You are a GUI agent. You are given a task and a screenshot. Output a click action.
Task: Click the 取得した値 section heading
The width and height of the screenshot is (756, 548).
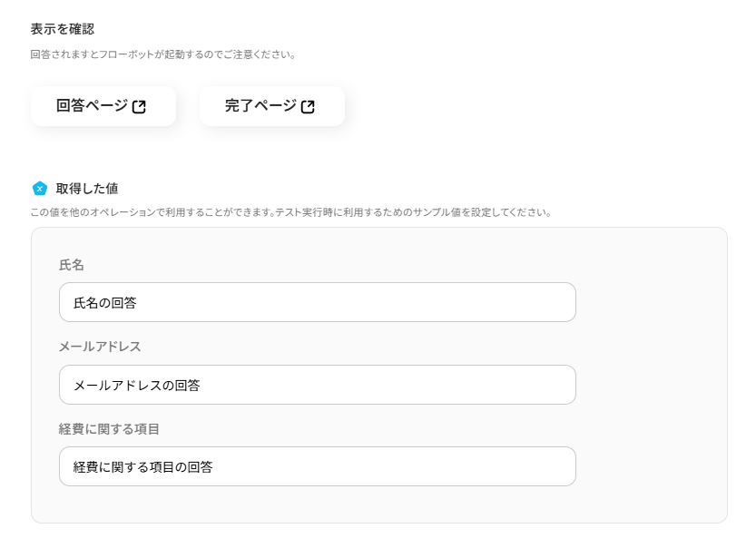(x=87, y=189)
